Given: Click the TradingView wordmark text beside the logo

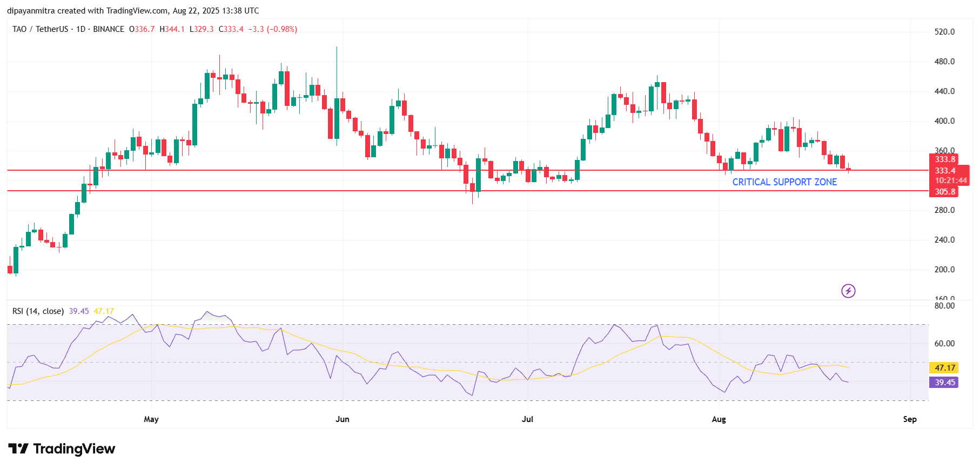Looking at the screenshot, I should (74, 449).
